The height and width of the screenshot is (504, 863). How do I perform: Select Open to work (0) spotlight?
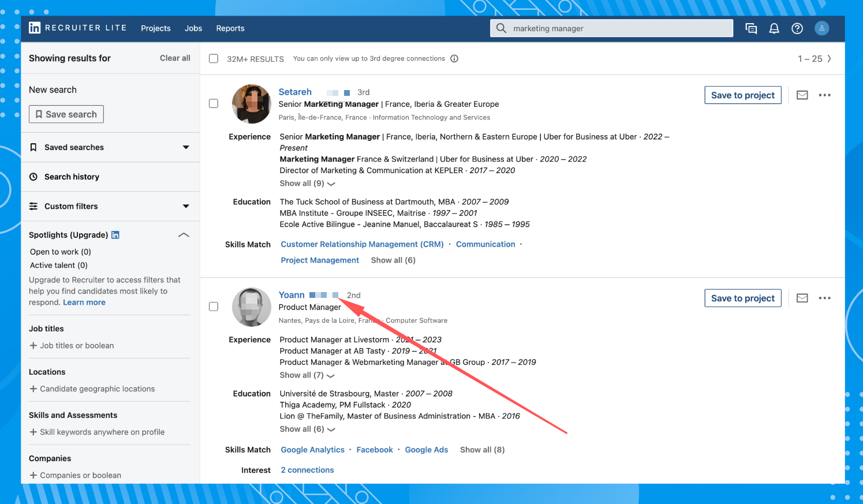point(61,252)
